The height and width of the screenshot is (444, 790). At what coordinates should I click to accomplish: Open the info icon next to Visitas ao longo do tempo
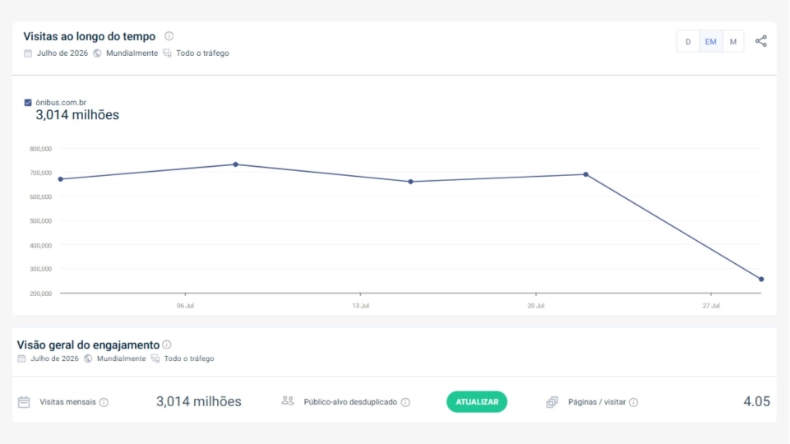169,36
